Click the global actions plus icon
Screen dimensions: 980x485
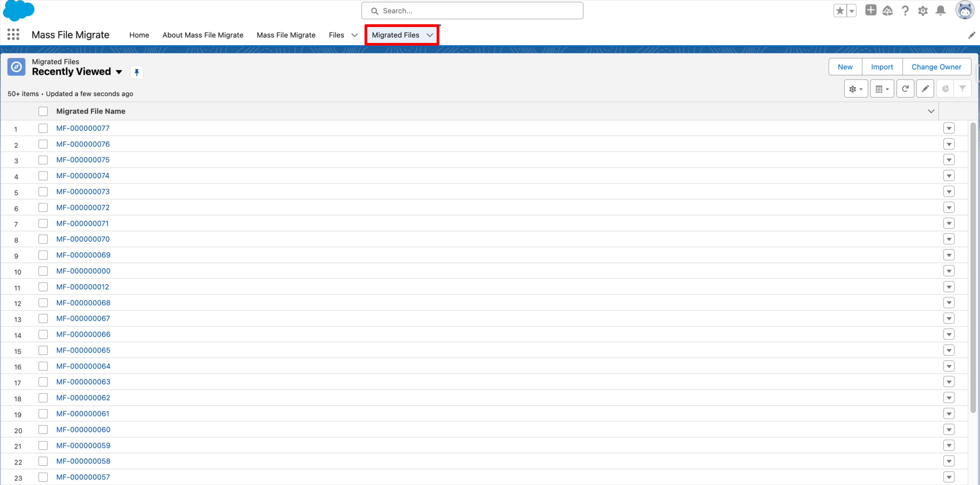pos(870,10)
